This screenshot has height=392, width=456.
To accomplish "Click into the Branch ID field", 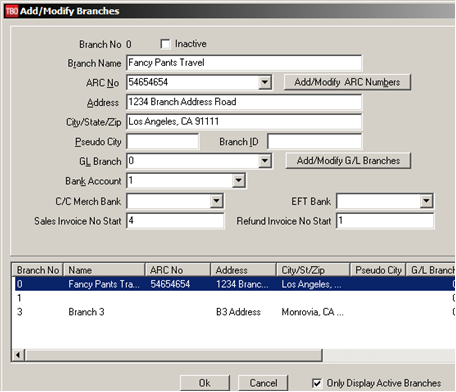I will coord(315,142).
